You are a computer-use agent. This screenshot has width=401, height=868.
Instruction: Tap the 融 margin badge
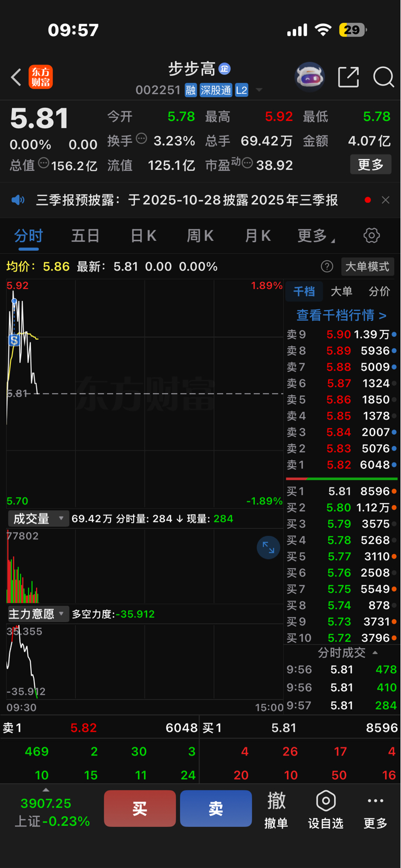[x=191, y=90]
